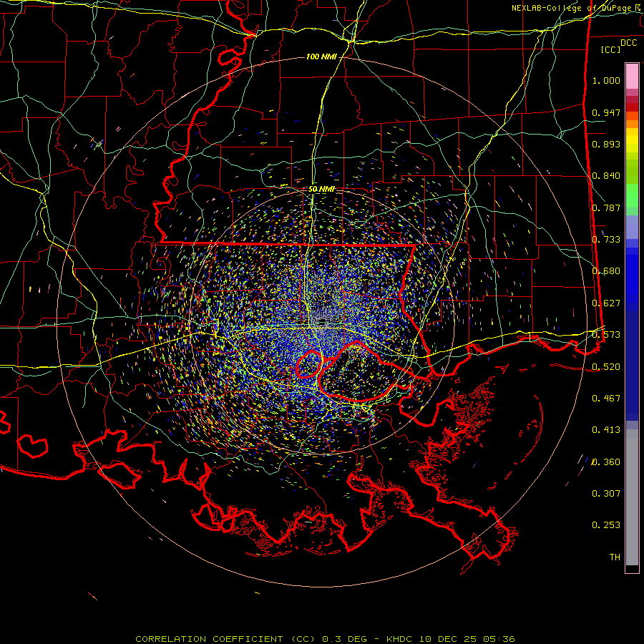Click the 0.680 color scale label
This screenshot has width=644, height=644.
pos(606,271)
